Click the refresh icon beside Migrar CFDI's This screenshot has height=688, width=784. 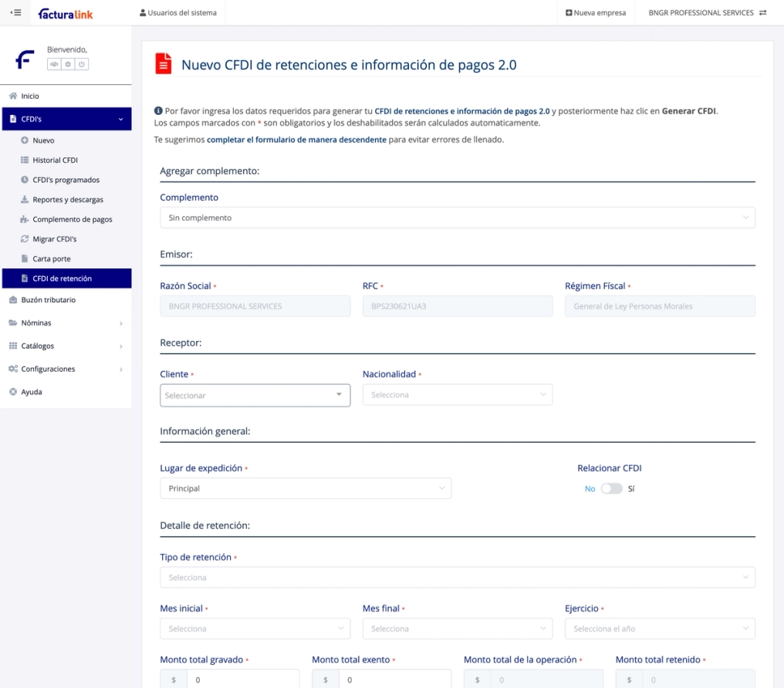[x=25, y=239]
